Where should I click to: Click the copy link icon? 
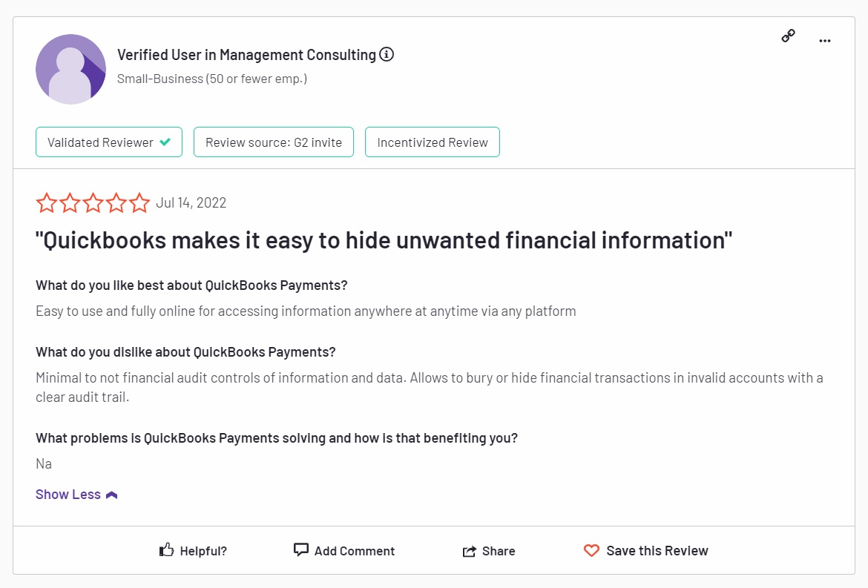788,35
